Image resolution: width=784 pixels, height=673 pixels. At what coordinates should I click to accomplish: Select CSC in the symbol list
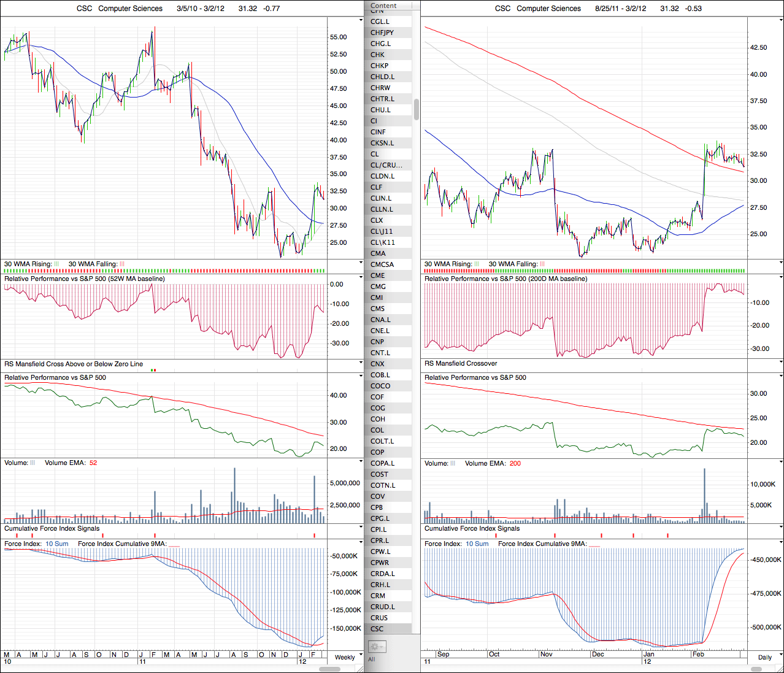pyautogui.click(x=377, y=629)
